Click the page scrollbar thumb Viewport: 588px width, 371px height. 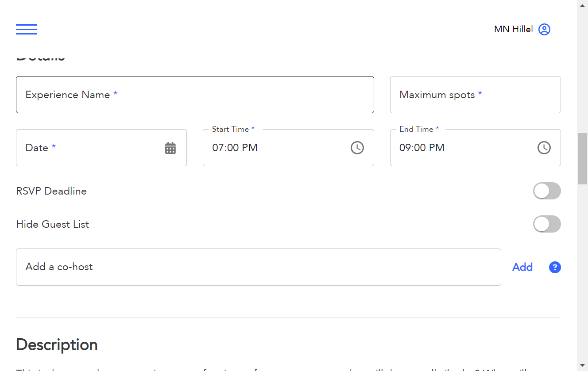tap(583, 158)
